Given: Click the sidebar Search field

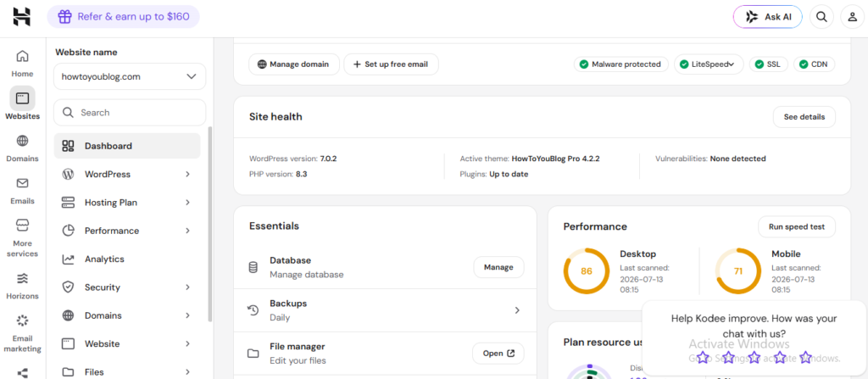Looking at the screenshot, I should 130,113.
